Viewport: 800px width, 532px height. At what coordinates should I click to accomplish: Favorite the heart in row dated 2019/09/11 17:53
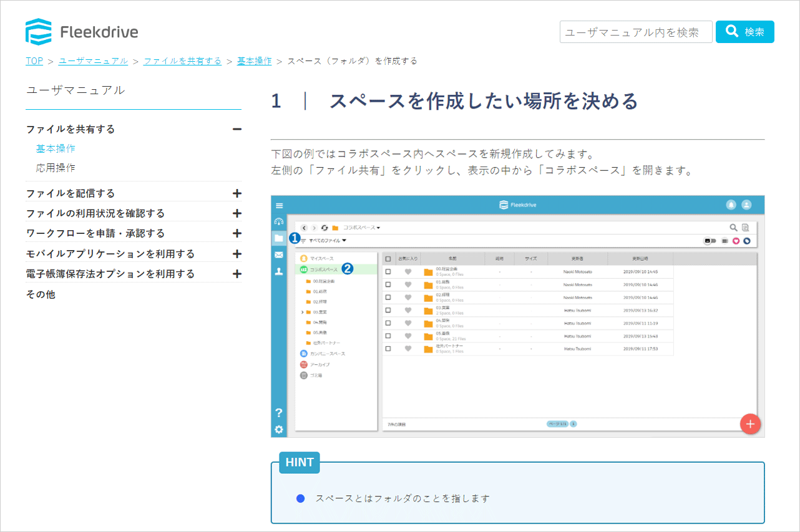tap(408, 349)
